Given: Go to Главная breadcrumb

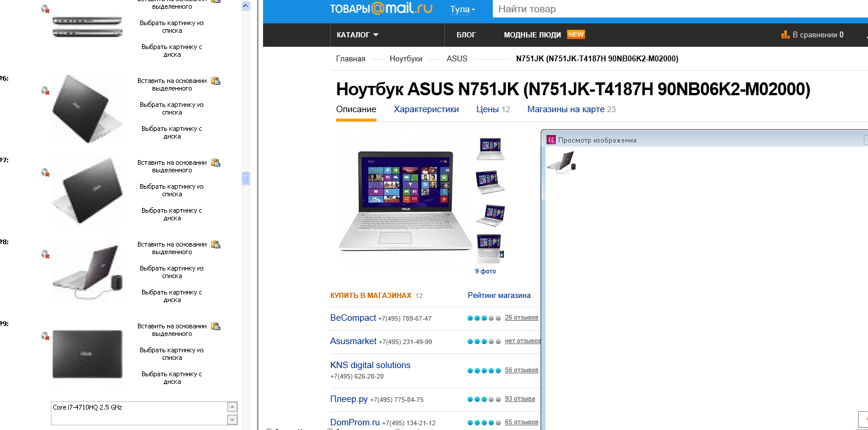Looking at the screenshot, I should tap(351, 59).
